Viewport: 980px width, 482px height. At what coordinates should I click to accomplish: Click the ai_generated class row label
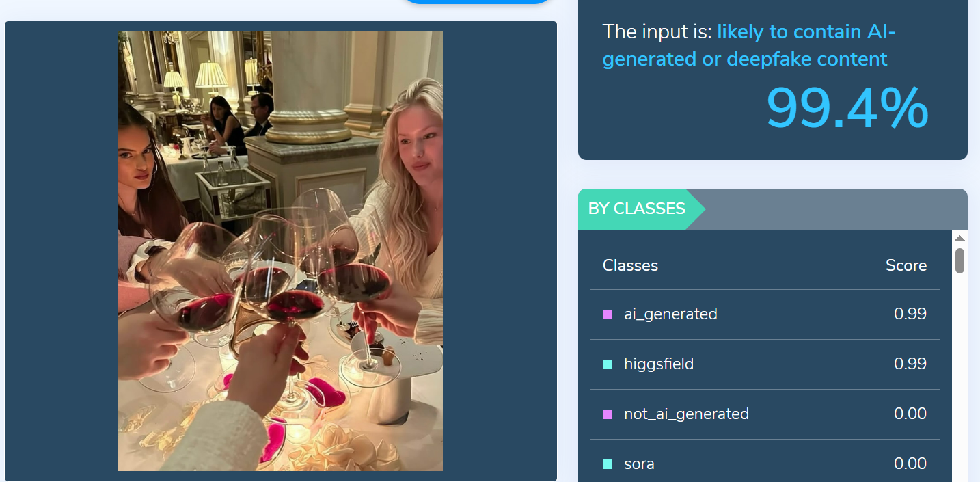click(670, 314)
